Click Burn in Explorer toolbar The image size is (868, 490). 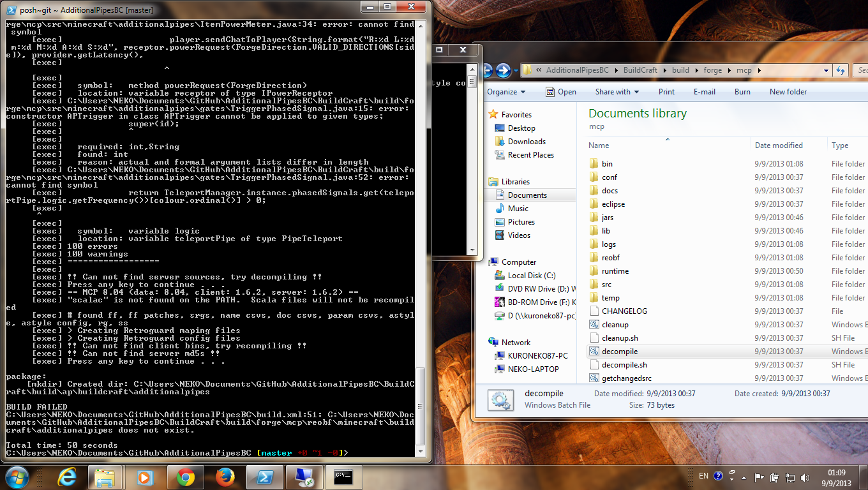[x=742, y=92]
